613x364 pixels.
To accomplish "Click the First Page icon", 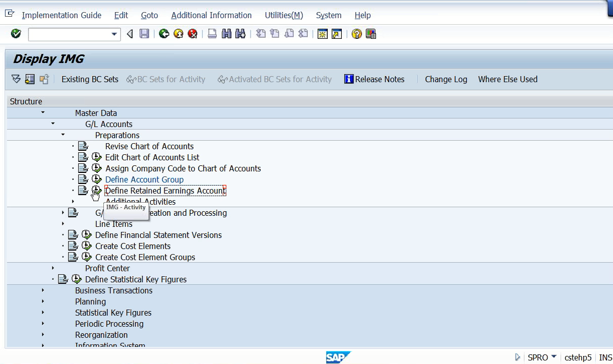I will tap(261, 34).
